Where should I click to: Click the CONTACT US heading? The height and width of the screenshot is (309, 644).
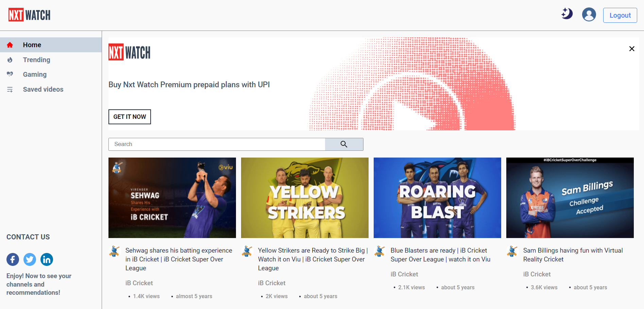(28, 237)
